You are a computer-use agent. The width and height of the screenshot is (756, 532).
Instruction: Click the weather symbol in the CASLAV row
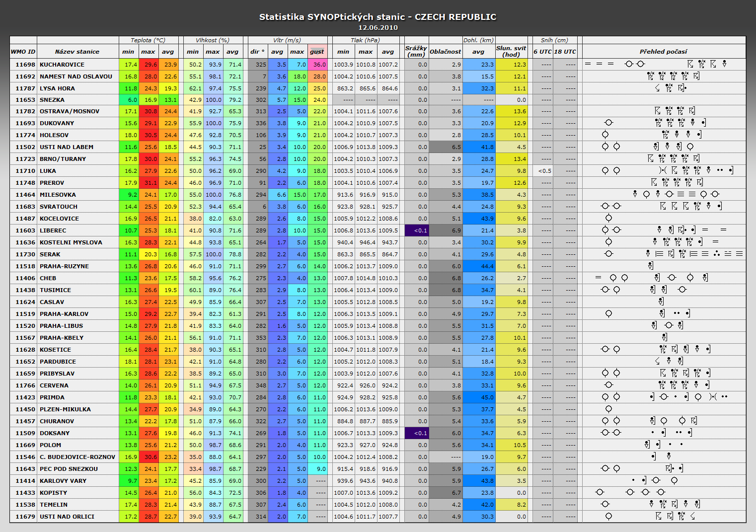pos(661,302)
